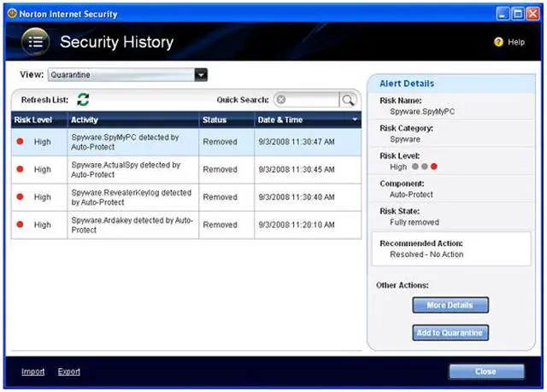547x392 pixels.
Task: Click the clear X icon in Quick Search
Action: tap(282, 100)
